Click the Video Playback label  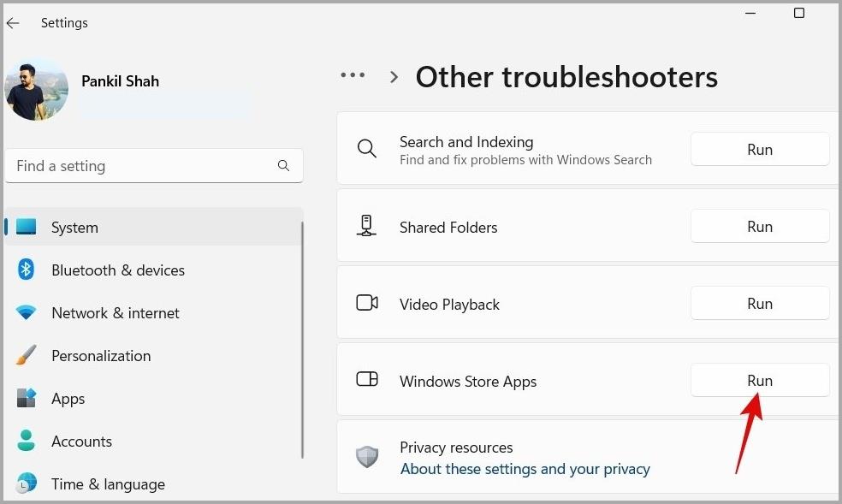[449, 305]
